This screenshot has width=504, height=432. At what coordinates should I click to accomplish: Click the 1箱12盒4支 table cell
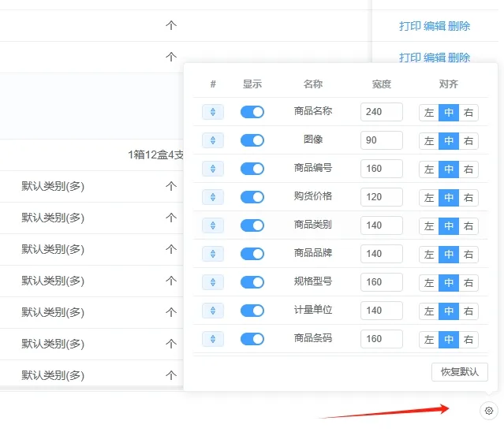(x=156, y=155)
